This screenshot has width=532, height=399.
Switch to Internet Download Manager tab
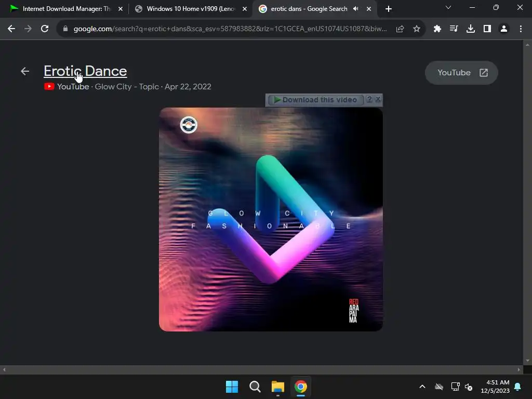click(66, 9)
